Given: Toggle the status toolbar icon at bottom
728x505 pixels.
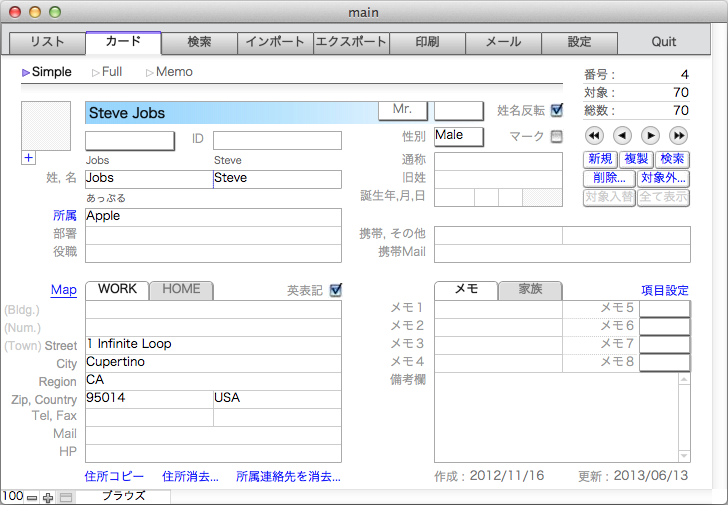Looking at the screenshot, I should point(65,497).
